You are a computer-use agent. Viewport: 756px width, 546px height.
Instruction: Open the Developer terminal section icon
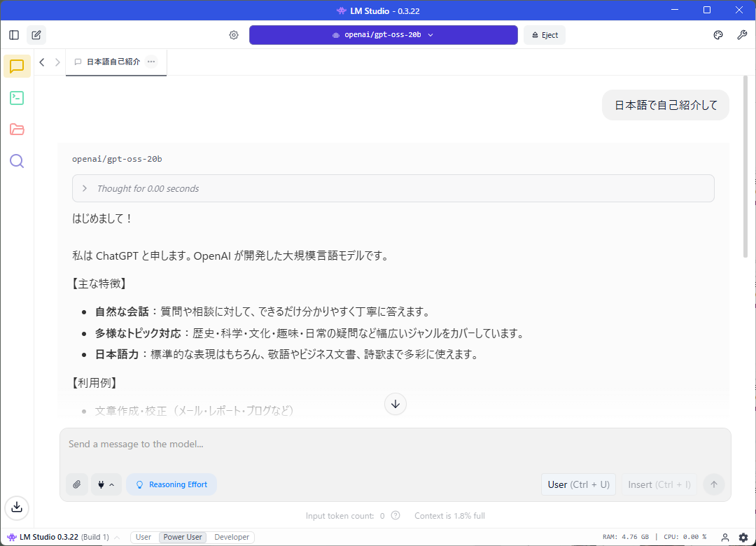tap(17, 98)
